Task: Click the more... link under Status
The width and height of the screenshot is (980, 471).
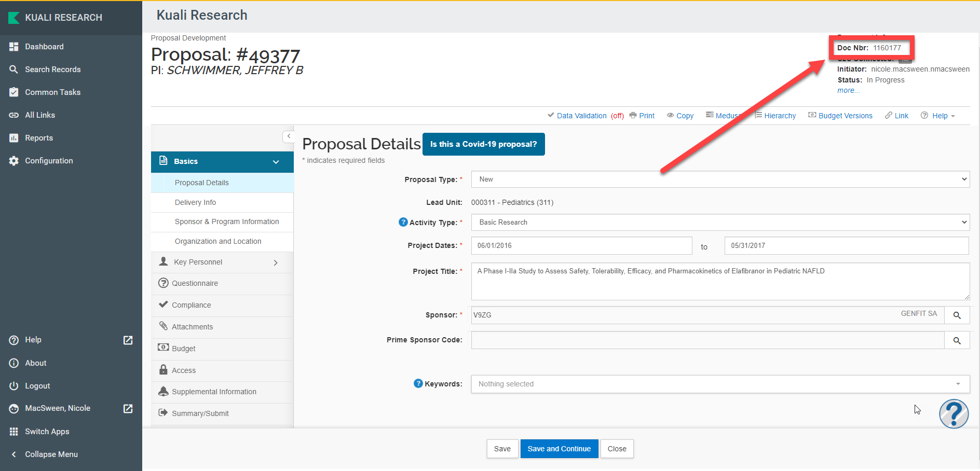Action: (x=848, y=90)
